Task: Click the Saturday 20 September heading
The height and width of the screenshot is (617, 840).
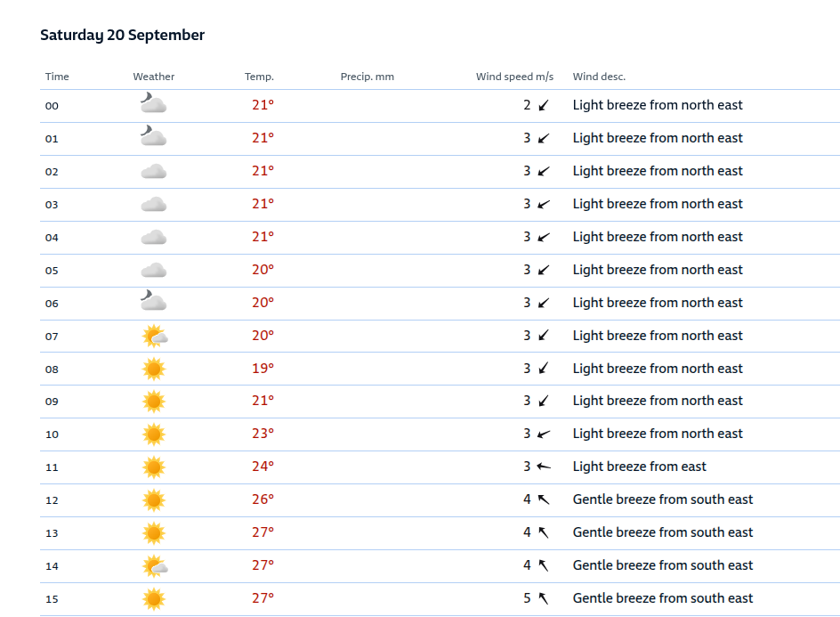Action: 122,36
